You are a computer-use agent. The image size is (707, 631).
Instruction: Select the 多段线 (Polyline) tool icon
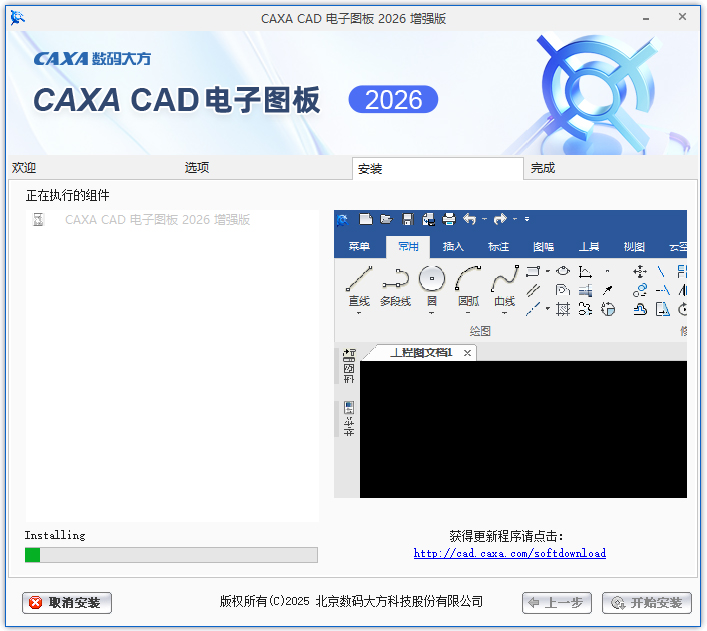click(395, 279)
